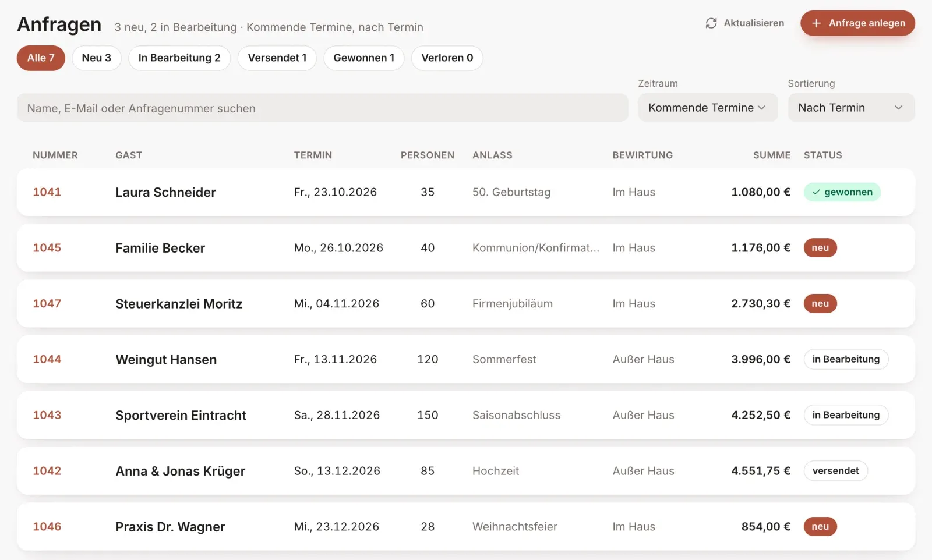
Task: Open the Nach Termin sorting dropdown
Action: click(x=851, y=108)
